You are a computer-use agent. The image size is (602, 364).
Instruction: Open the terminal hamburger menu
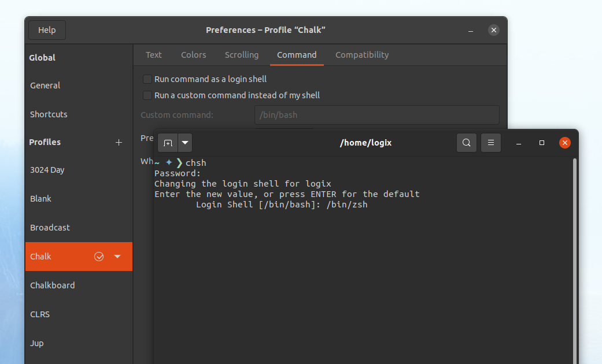click(490, 143)
